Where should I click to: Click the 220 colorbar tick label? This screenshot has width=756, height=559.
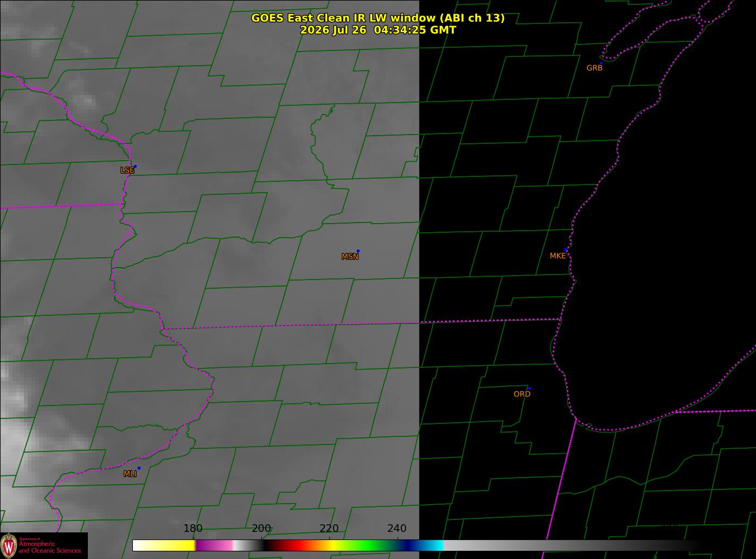coord(329,528)
